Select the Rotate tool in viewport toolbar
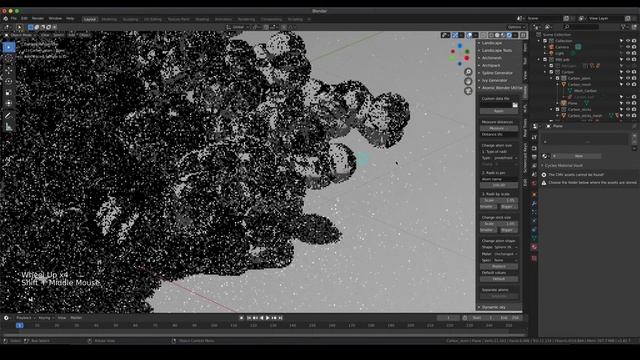The width and height of the screenshot is (640, 360). click(9, 81)
